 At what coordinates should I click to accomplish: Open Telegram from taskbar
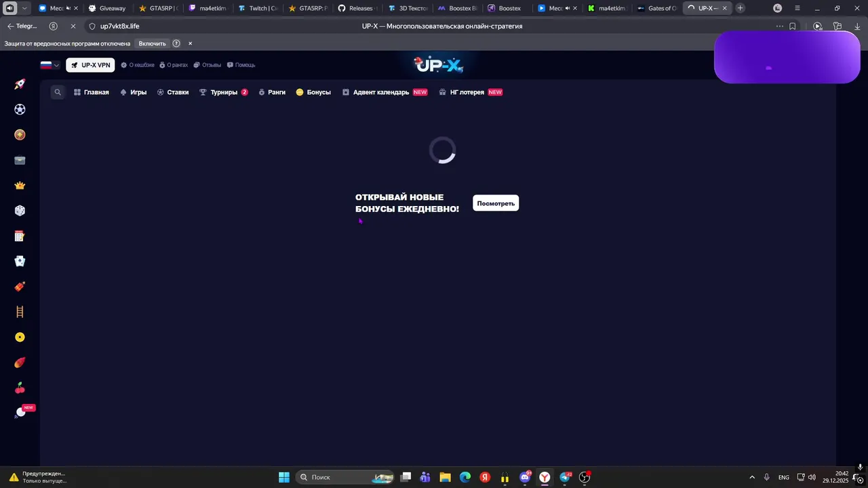[565, 477]
